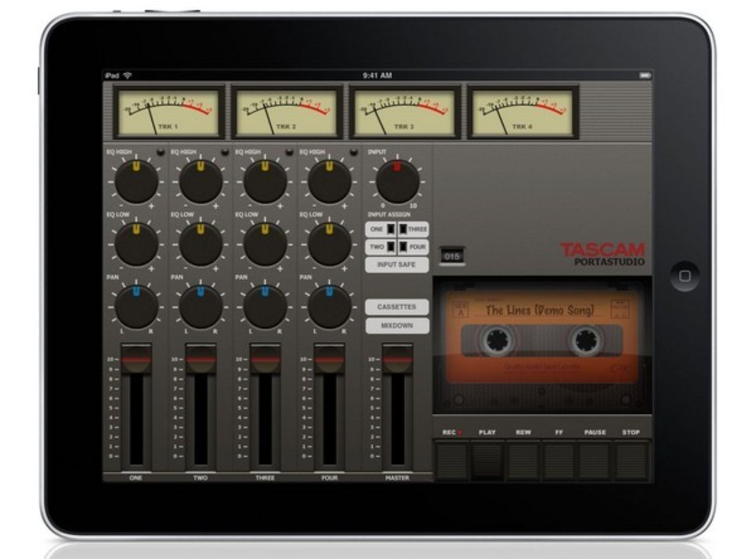Click track FOUR PAN knob
The height and width of the screenshot is (559, 756).
pyautogui.click(x=330, y=307)
